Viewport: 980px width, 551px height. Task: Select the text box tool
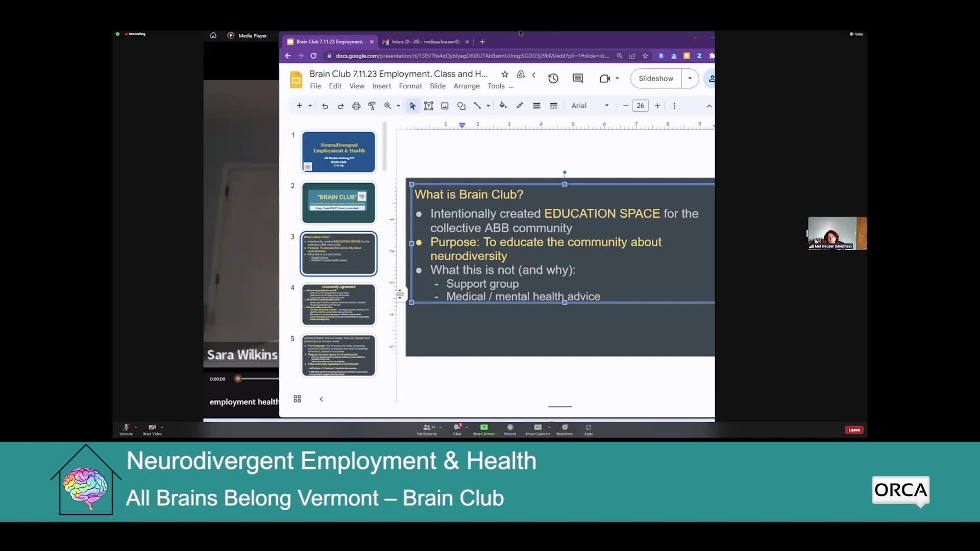pos(429,106)
